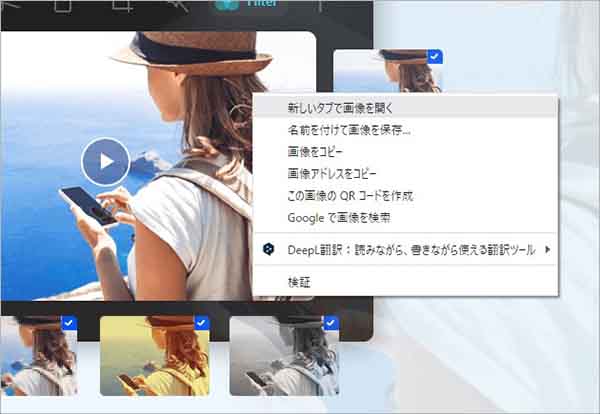This screenshot has height=414, width=600.
Task: Select 名前を付けて画像を保存... menu entry
Action: [x=405, y=130]
